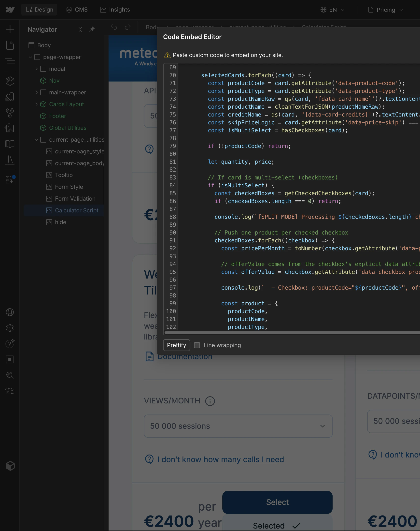The image size is (420, 531).
Task: Click I don't know how many calls link
Action: [x=214, y=459]
